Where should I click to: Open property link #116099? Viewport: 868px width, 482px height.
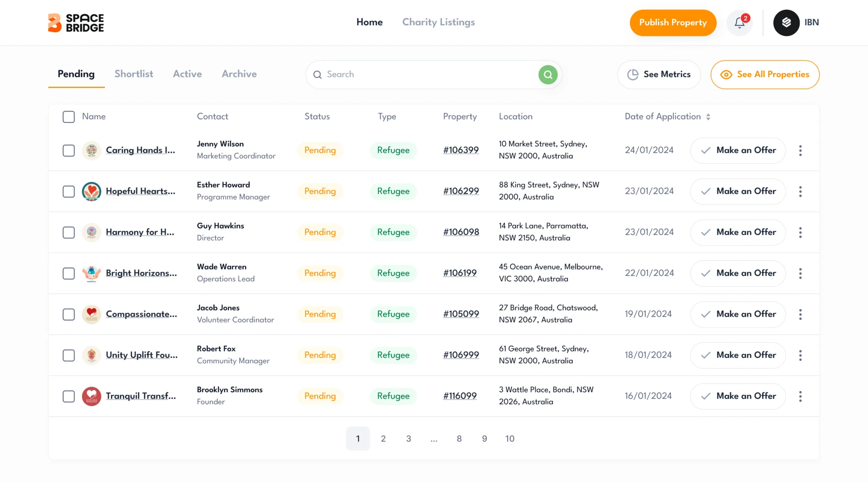coord(460,396)
